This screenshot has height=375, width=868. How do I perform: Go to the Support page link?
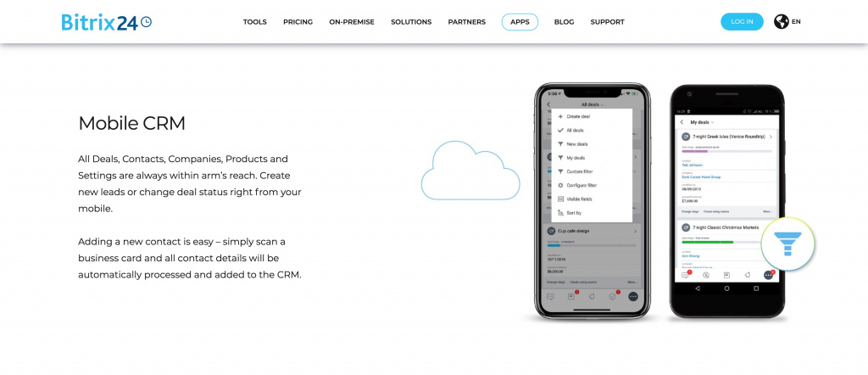click(607, 22)
